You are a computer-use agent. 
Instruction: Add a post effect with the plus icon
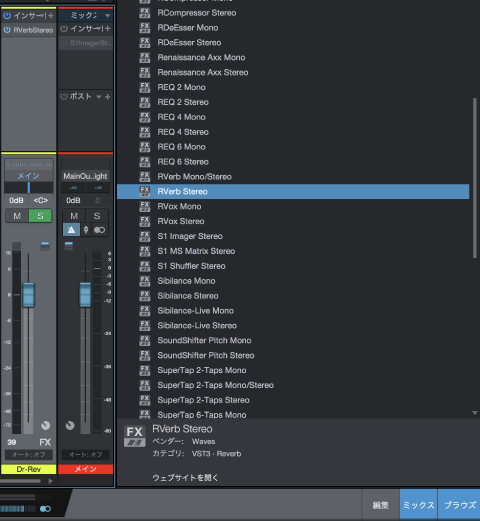click(x=107, y=97)
